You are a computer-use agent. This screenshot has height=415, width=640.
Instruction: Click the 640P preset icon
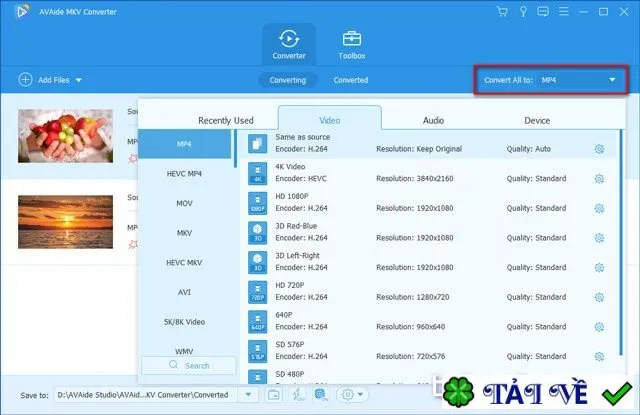(x=258, y=322)
